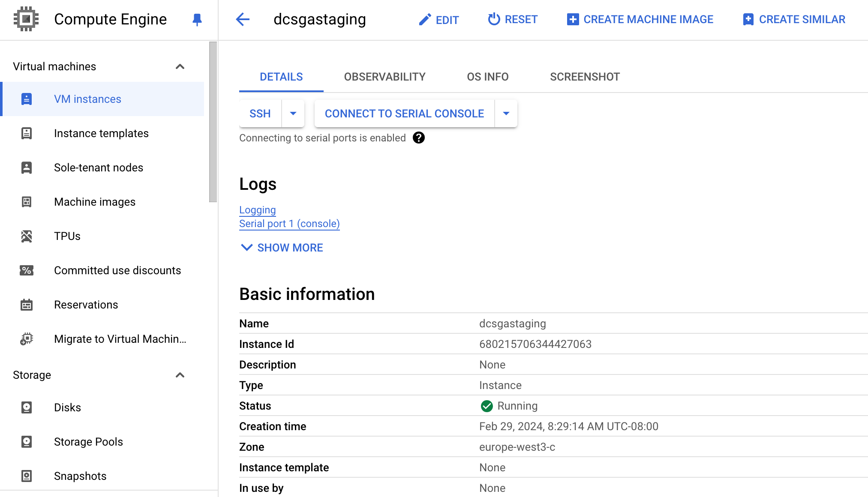Click the Snapshots icon in Storage
Screen dimensions: 868x497
click(x=26, y=476)
